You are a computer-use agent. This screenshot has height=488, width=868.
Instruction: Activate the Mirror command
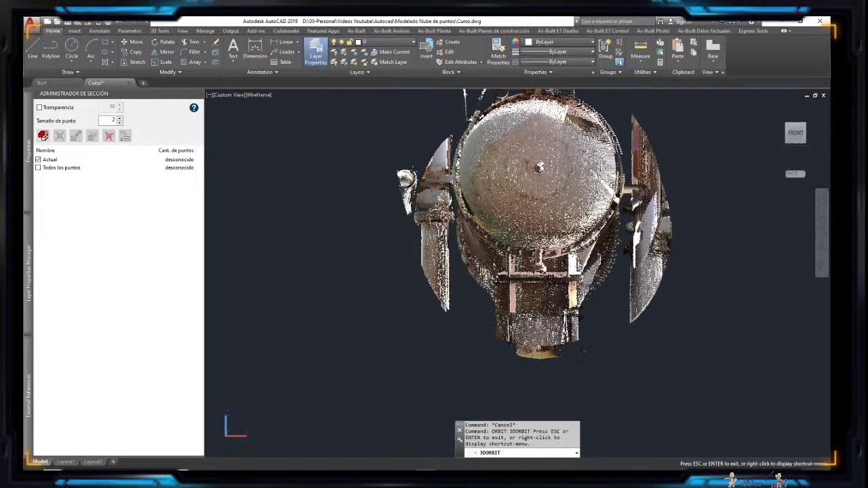[x=163, y=52]
